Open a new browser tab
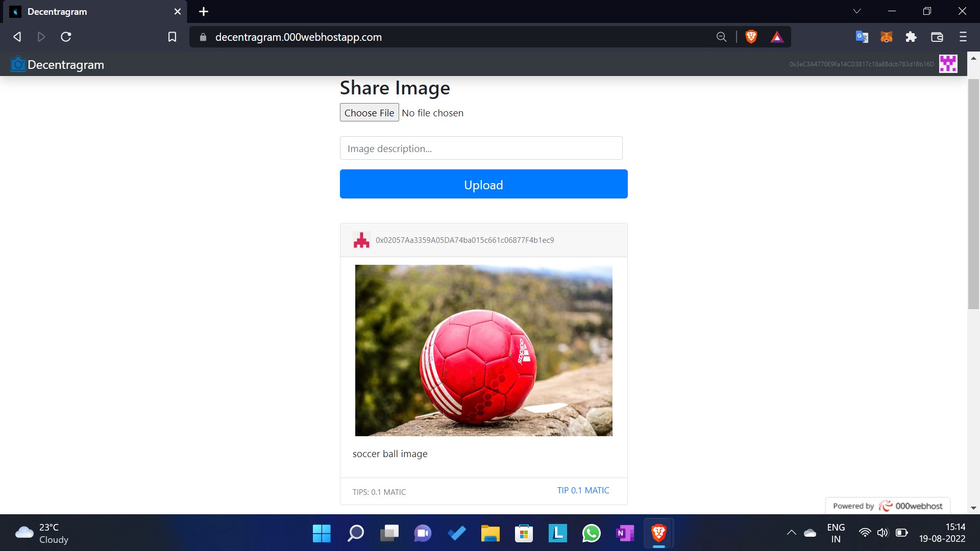This screenshot has width=980, height=551. (204, 11)
